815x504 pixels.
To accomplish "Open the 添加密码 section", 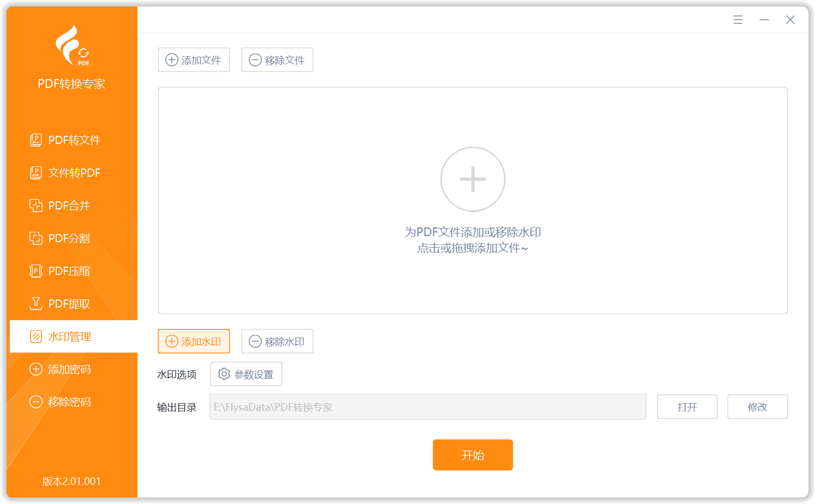I will coord(72,369).
